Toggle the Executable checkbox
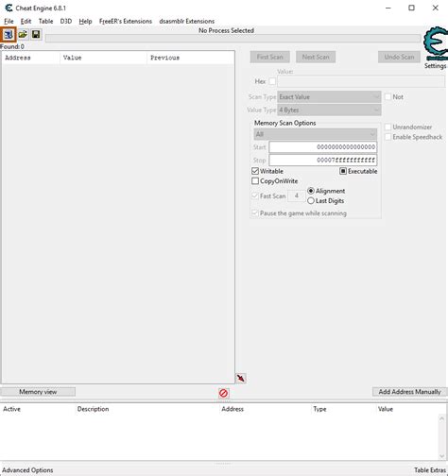This screenshot has width=448, height=476. coord(343,171)
